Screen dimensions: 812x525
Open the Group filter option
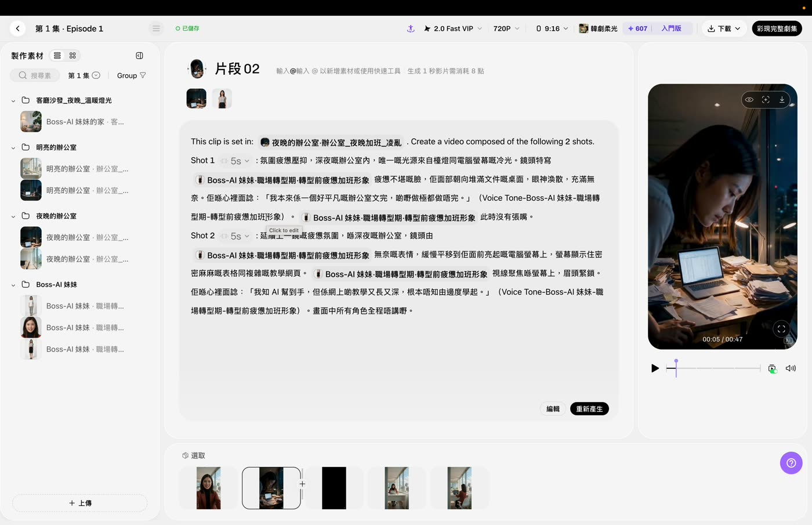point(131,75)
